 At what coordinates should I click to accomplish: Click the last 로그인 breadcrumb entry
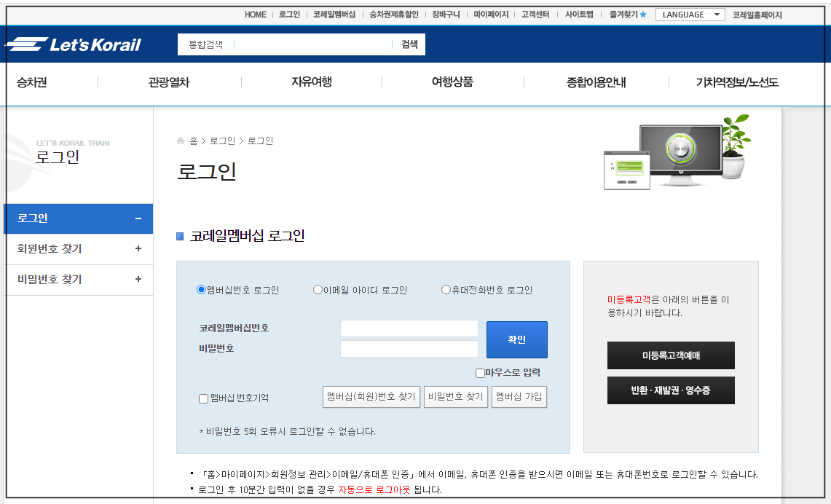(x=260, y=141)
